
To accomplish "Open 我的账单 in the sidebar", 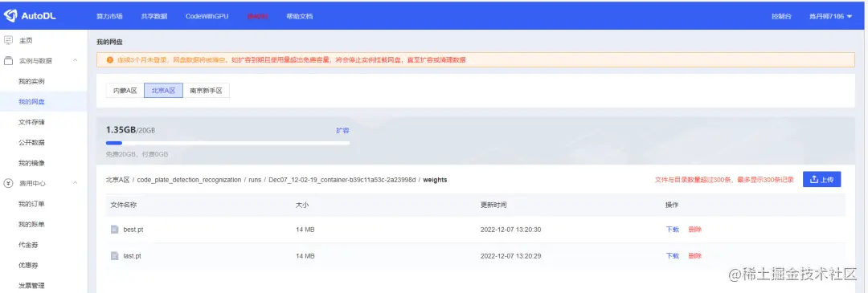I will coord(31,225).
